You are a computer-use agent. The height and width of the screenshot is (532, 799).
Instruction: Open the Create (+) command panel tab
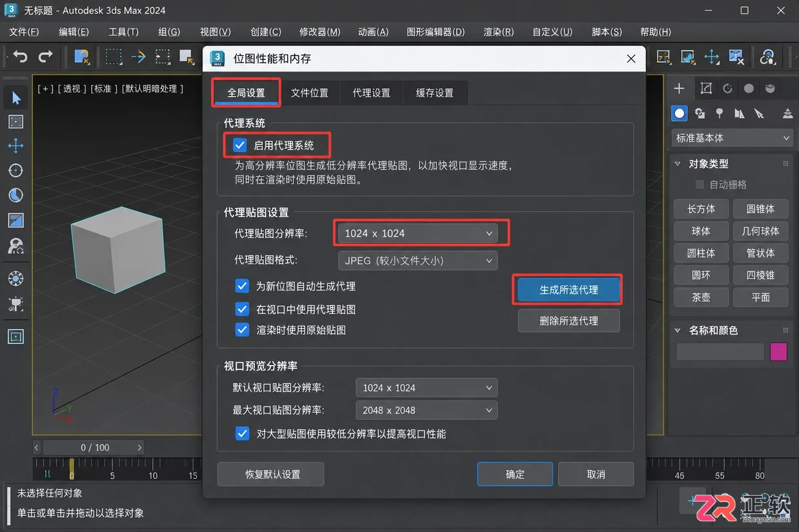(x=679, y=88)
